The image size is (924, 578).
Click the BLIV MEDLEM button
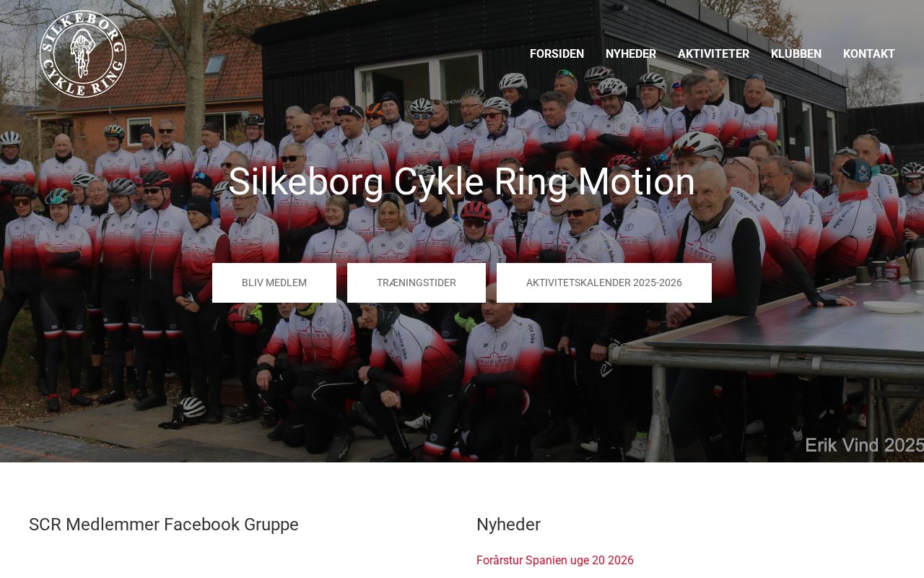pyautogui.click(x=274, y=282)
